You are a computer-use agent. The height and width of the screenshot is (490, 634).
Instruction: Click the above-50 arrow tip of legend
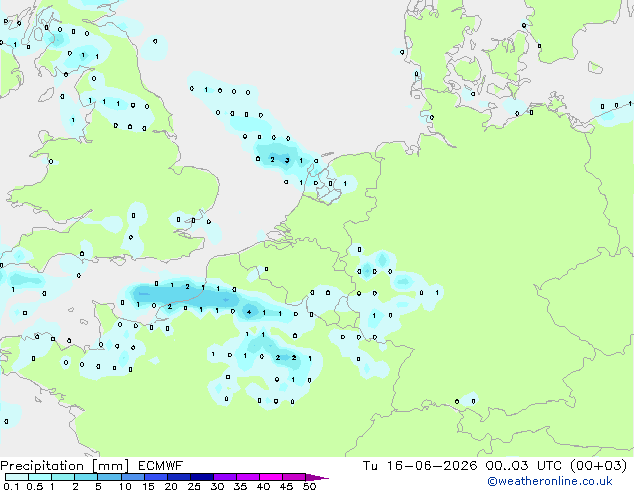(x=317, y=477)
